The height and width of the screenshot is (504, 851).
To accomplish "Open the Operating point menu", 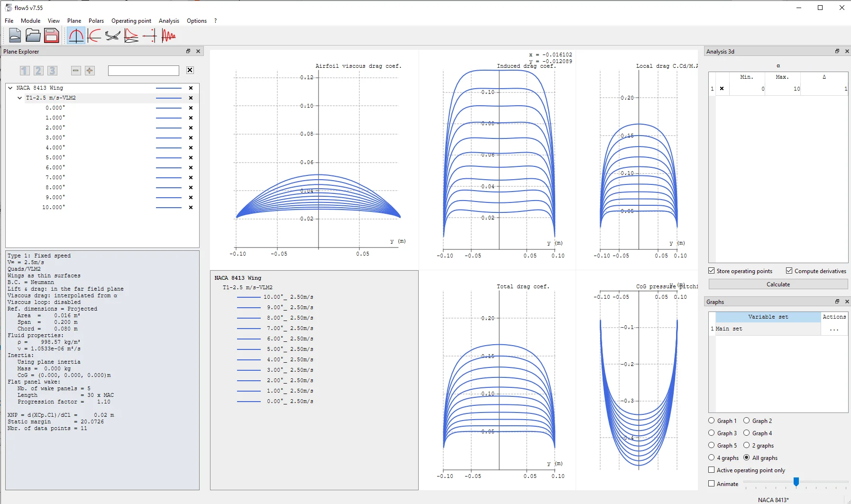I will [x=131, y=21].
